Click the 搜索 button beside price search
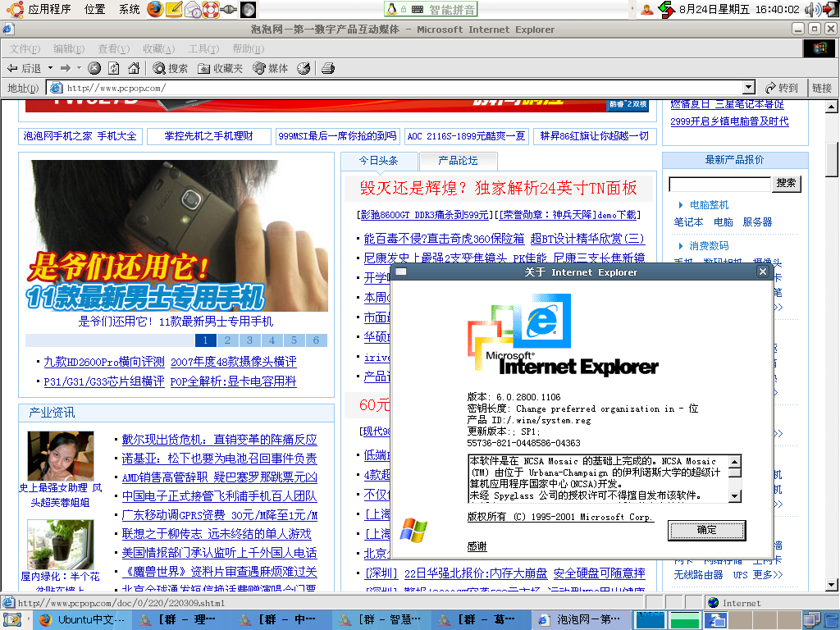 (786, 183)
